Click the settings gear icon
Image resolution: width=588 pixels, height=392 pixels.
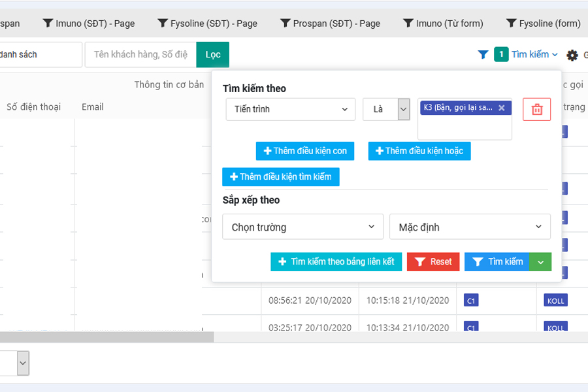[572, 56]
